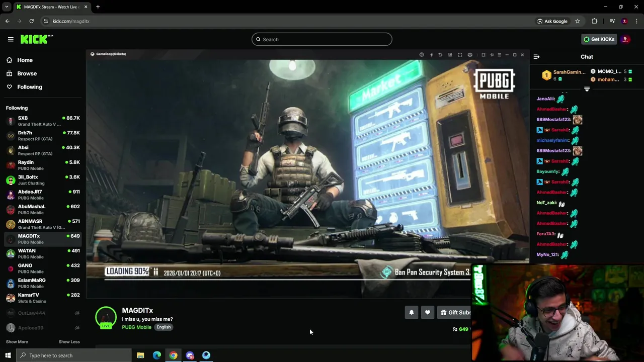Click SarahGaming top gifter entry
Image resolution: width=644 pixels, height=362 pixels.
click(564, 75)
